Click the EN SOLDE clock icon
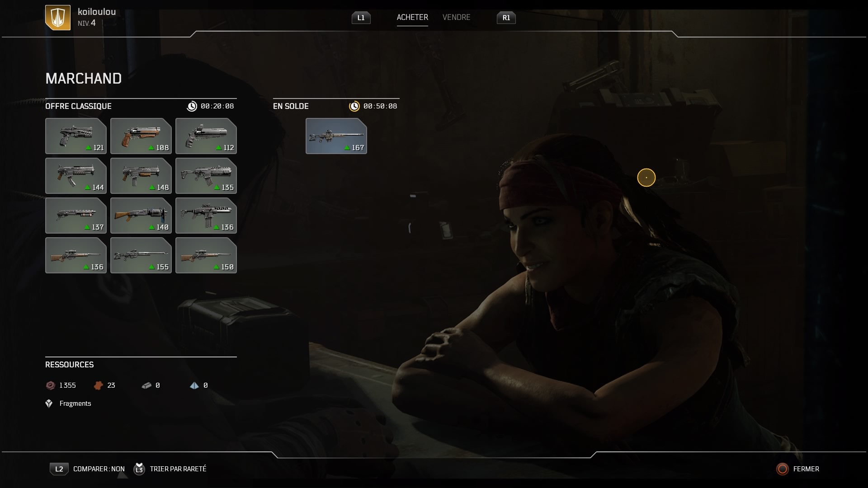The width and height of the screenshot is (868, 488). coord(354,106)
